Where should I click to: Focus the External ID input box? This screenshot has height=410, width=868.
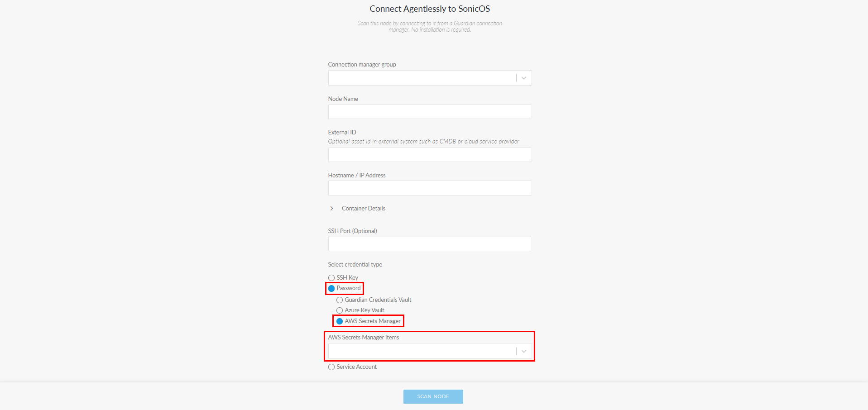(x=429, y=155)
